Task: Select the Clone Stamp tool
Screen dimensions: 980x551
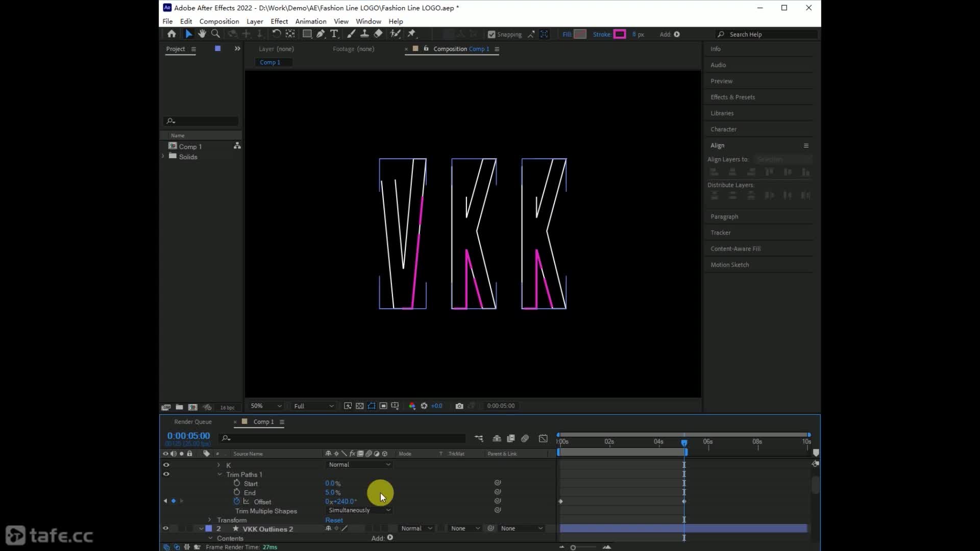Action: click(364, 34)
